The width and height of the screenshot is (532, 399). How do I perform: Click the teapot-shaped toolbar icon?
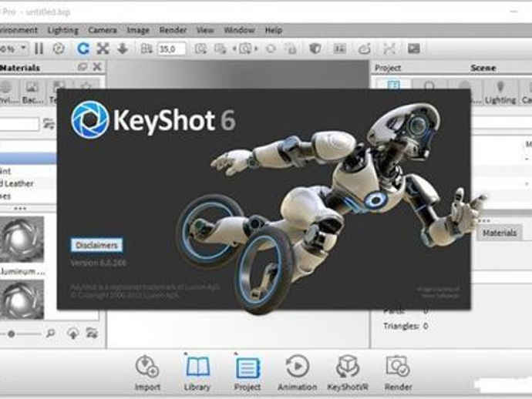[x=365, y=49]
